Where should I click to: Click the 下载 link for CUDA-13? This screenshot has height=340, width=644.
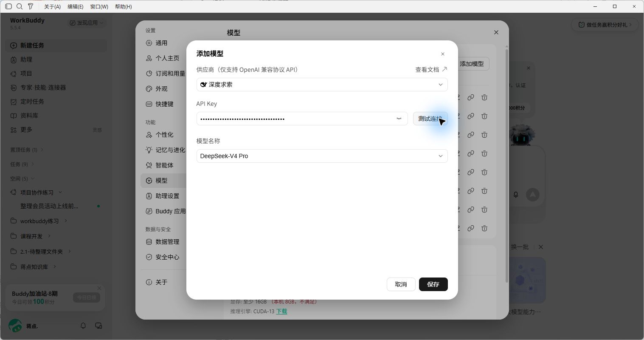point(281,312)
